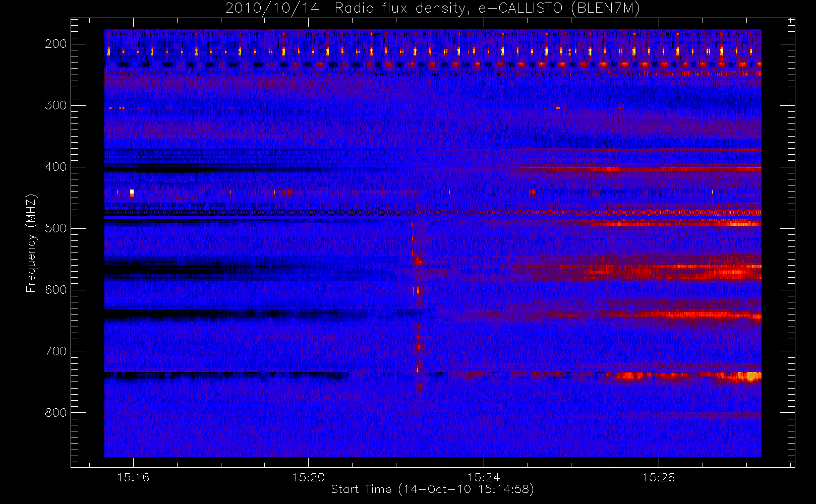Click the 15:20 time tick label
The height and width of the screenshot is (504, 816).
tap(308, 477)
